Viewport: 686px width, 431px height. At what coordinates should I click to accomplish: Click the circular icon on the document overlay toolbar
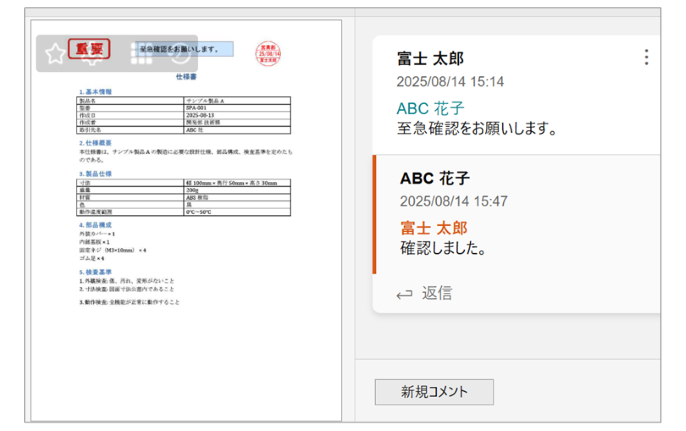[x=180, y=54]
